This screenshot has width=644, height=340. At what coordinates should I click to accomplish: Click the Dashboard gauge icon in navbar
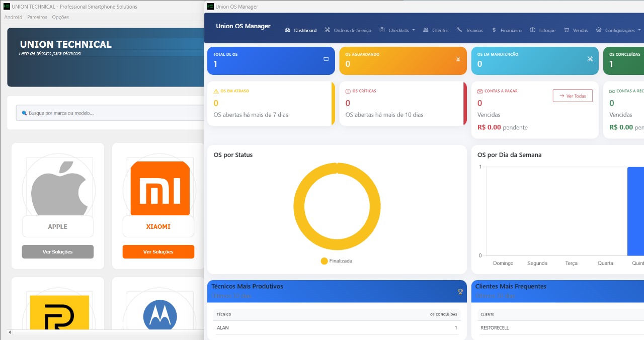(287, 30)
